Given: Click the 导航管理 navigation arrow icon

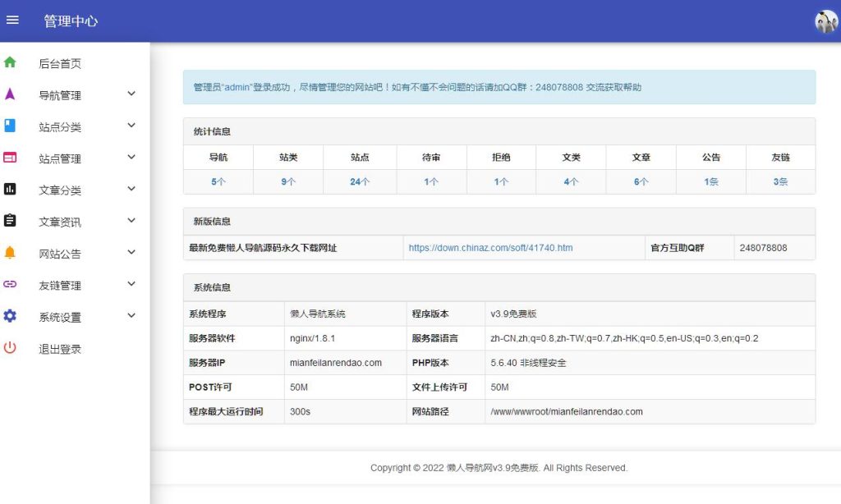Looking at the screenshot, I should pyautogui.click(x=9, y=94).
